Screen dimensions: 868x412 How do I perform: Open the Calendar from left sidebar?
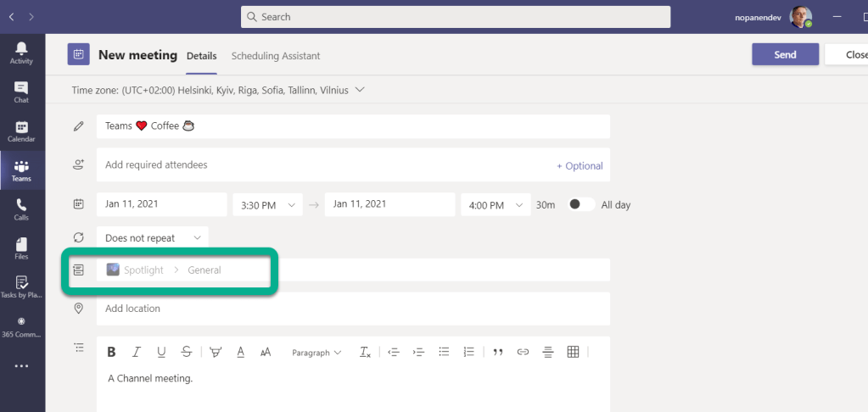[x=21, y=131]
